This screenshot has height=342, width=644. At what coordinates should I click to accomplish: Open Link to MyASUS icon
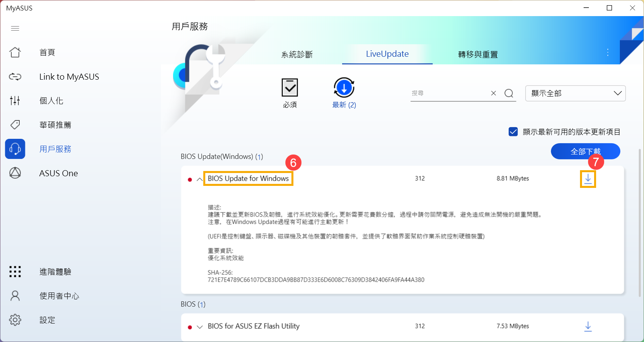pos(15,76)
